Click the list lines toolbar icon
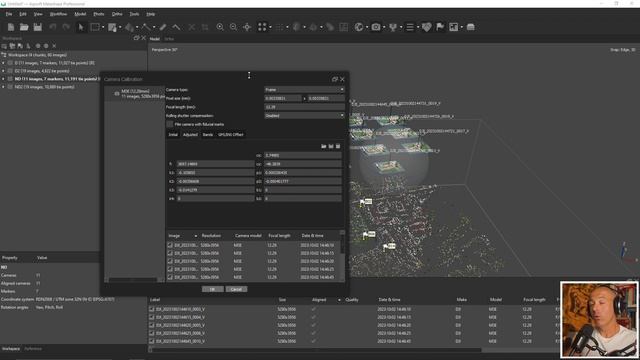The image size is (640, 360). pos(410,27)
